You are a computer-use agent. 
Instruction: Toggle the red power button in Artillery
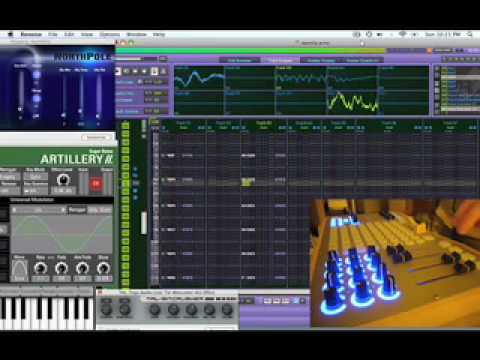pos(96,184)
